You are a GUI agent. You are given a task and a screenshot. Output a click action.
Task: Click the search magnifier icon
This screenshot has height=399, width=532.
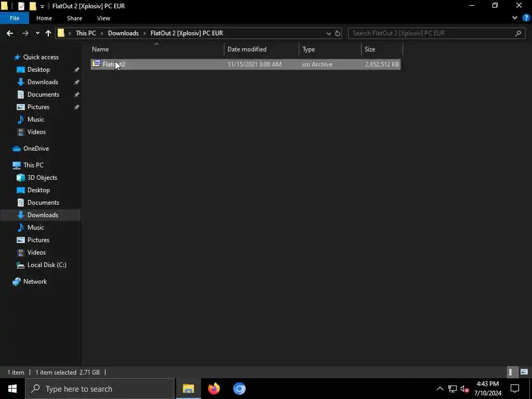tap(518, 33)
